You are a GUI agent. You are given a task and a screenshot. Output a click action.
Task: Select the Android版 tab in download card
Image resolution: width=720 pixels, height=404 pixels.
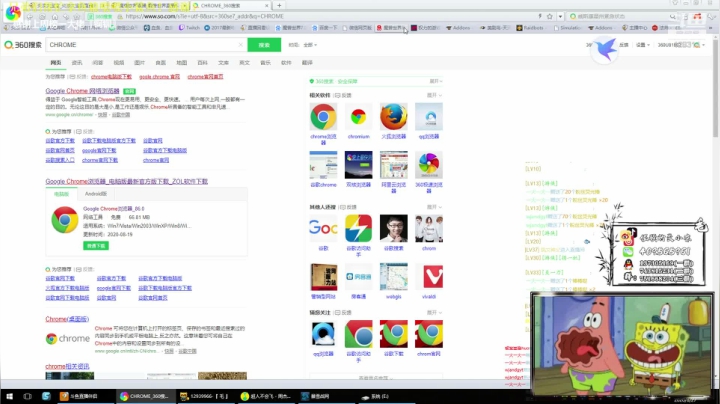click(x=96, y=194)
